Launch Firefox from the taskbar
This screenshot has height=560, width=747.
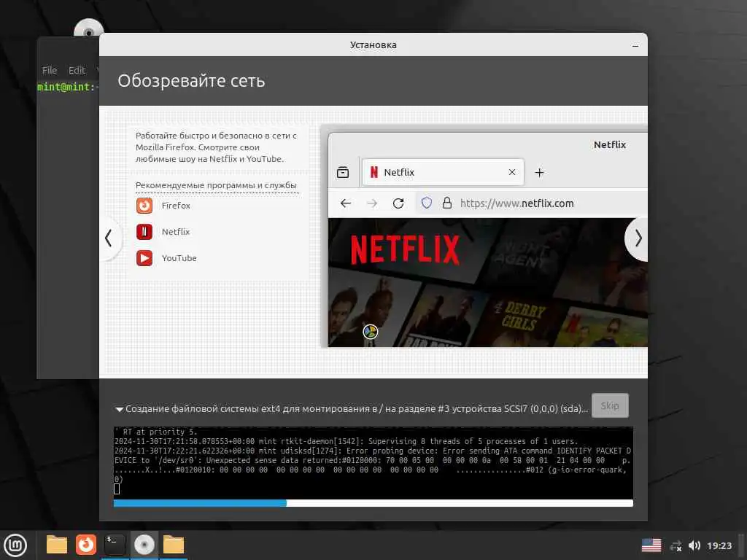[x=86, y=545]
